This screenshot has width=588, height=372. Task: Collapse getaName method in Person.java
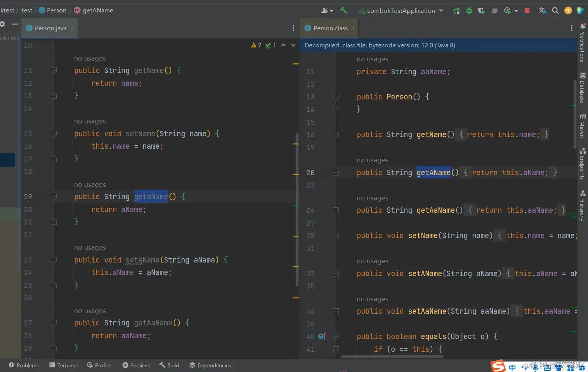[54, 197]
